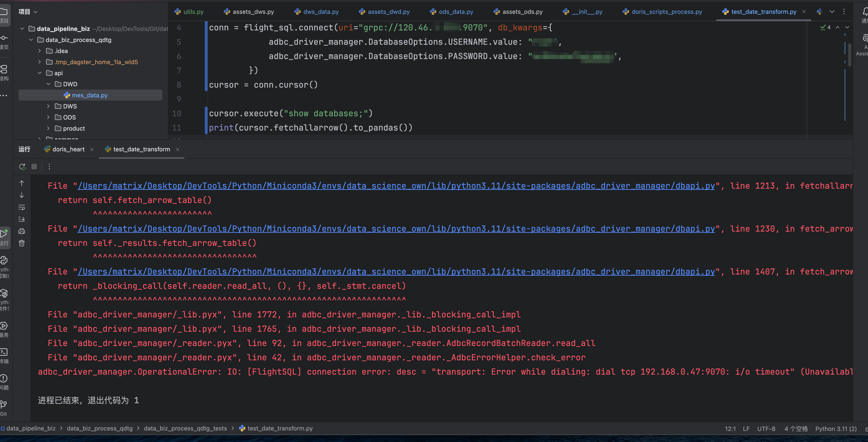
Task: Open the hidden editor tabs dropdown chevron
Action: click(832, 12)
